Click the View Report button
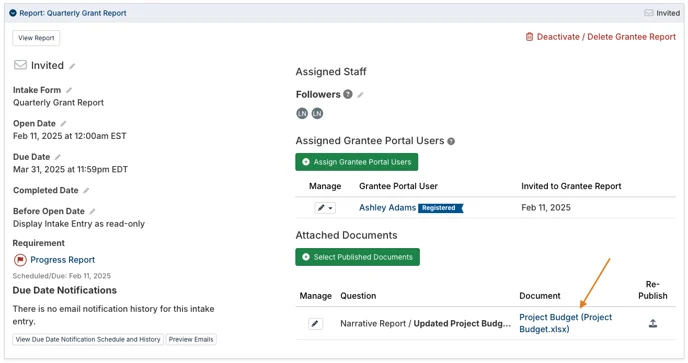Screen dimensions: 688x363 click(x=36, y=38)
